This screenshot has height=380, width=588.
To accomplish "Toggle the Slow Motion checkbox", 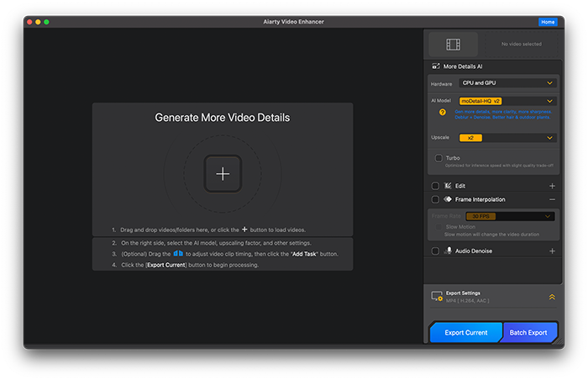I will click(438, 227).
